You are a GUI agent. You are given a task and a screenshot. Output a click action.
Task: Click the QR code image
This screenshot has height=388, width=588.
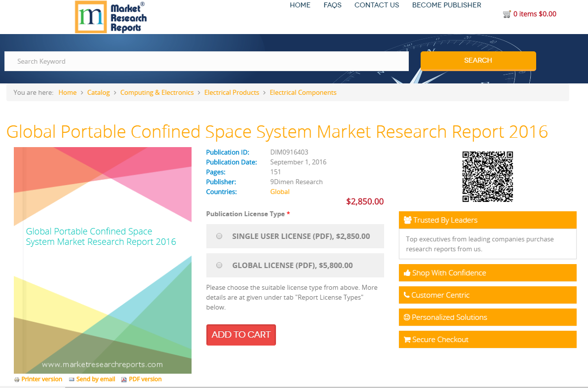487,177
